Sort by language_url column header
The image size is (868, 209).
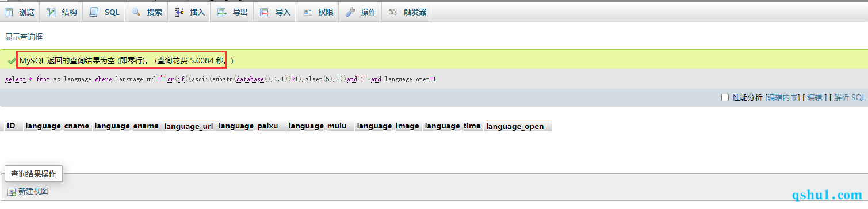pos(189,126)
